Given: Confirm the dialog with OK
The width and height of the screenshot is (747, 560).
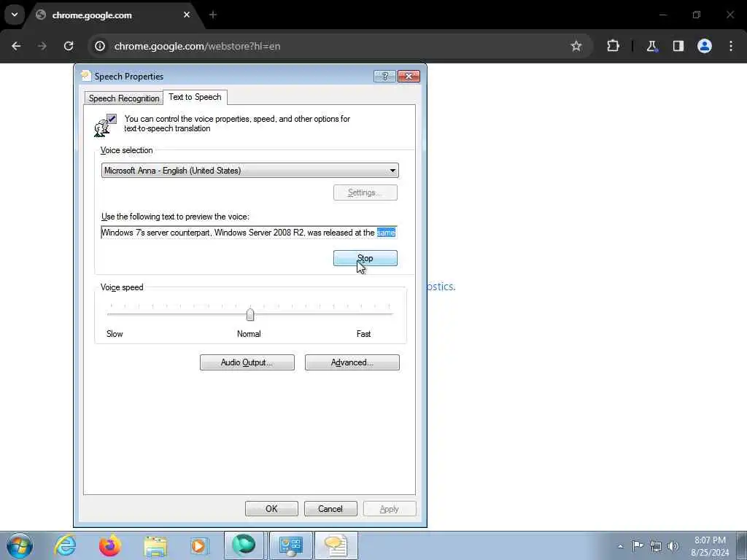Looking at the screenshot, I should 271,508.
